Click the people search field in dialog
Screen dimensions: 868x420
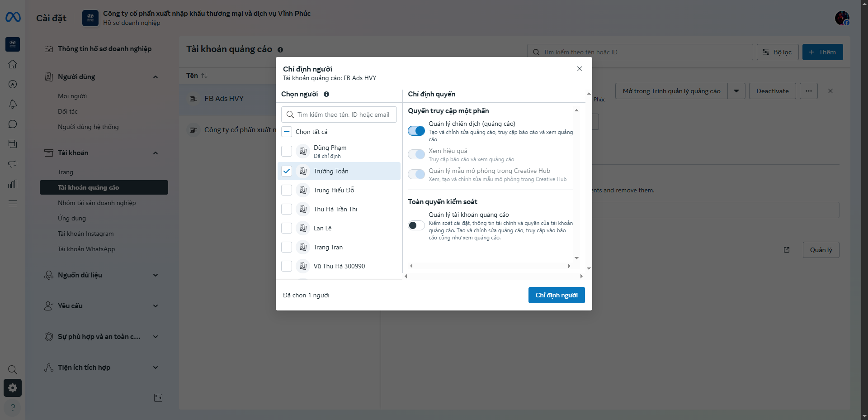343,115
